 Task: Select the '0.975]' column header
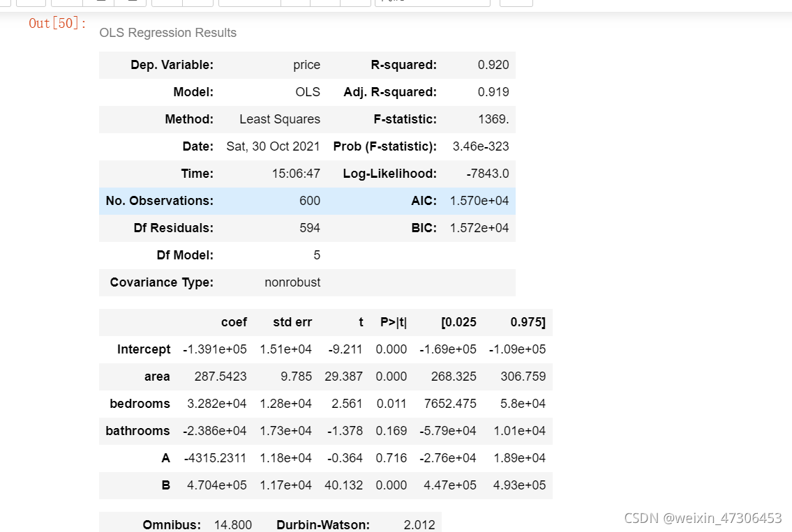pos(528,323)
